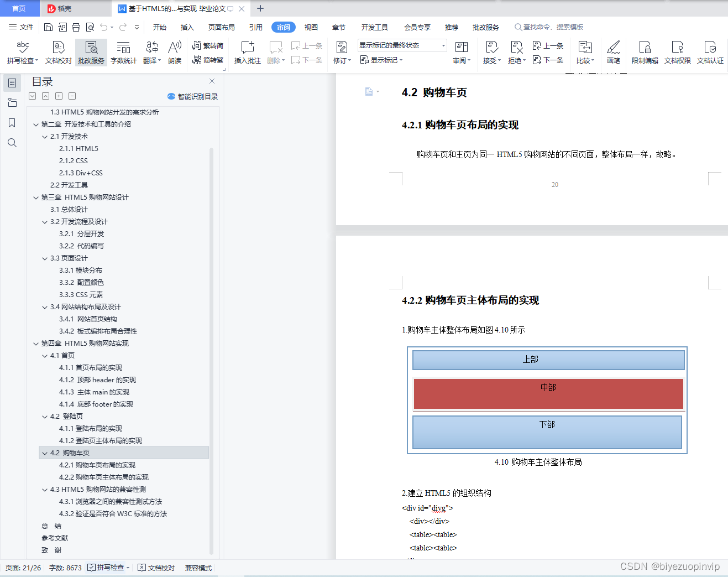Start read aloud (朗读)
Viewport: 728px width, 577px height.
pyautogui.click(x=175, y=52)
